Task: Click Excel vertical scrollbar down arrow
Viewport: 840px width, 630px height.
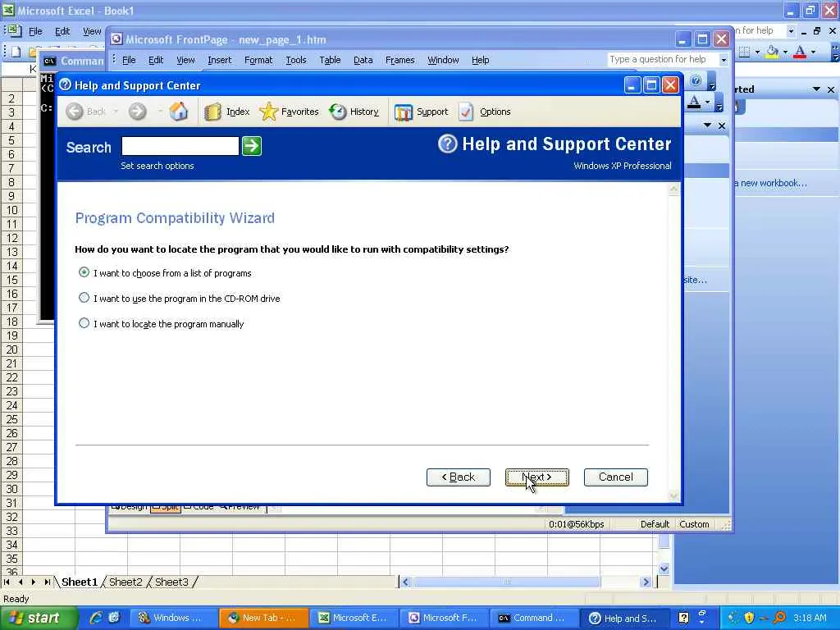Action: click(x=664, y=568)
